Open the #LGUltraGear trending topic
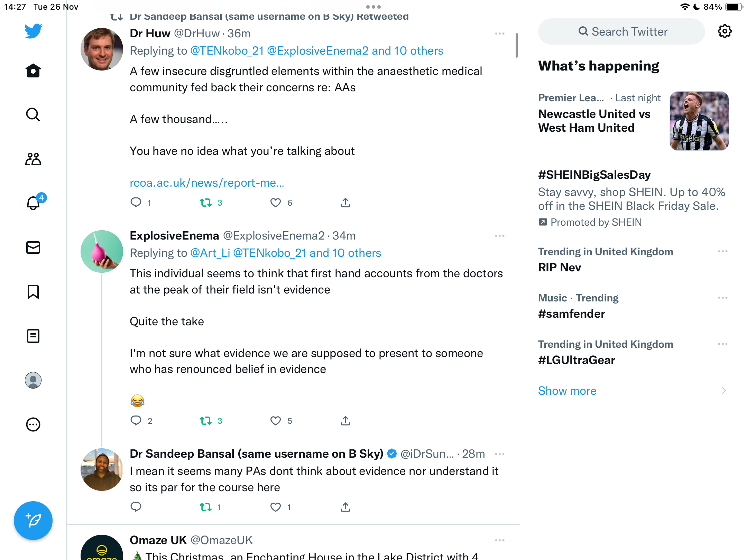 tap(577, 360)
